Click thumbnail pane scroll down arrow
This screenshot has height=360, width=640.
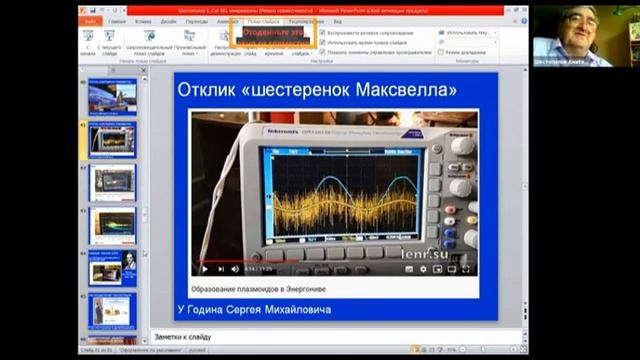tap(144, 341)
